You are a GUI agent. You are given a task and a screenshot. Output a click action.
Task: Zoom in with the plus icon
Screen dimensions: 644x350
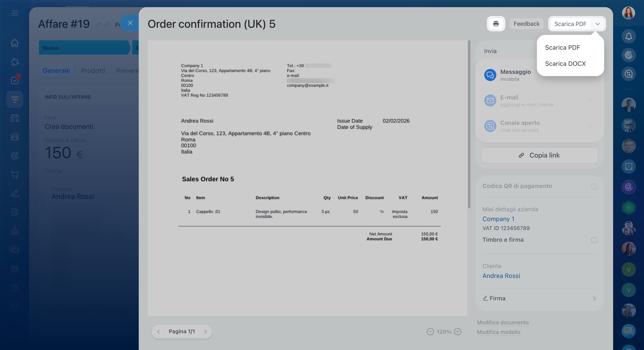point(458,331)
